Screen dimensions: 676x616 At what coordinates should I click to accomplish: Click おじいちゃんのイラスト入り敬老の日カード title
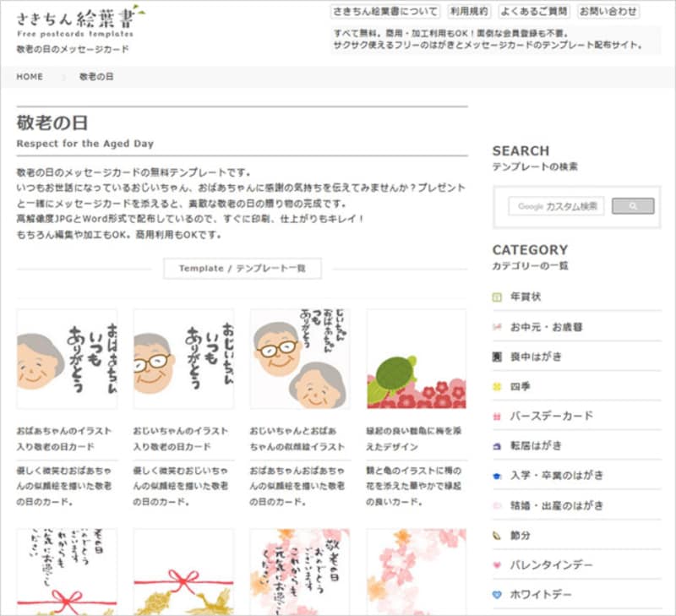[x=181, y=439]
